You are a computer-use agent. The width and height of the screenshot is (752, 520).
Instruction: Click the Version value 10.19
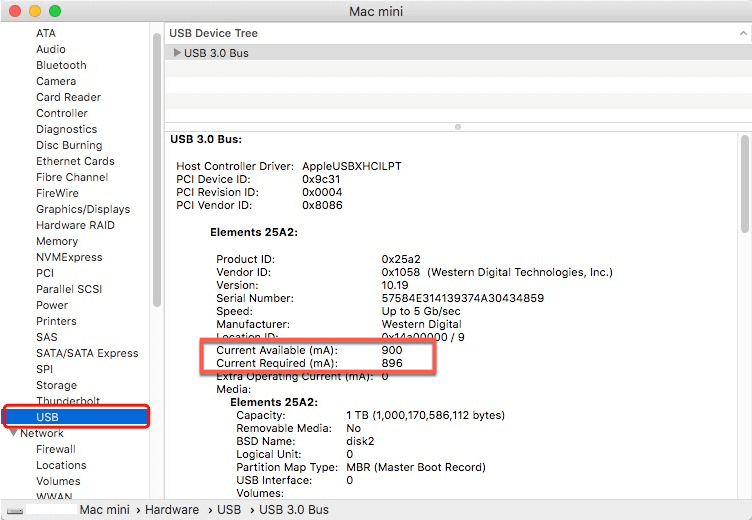(395, 285)
